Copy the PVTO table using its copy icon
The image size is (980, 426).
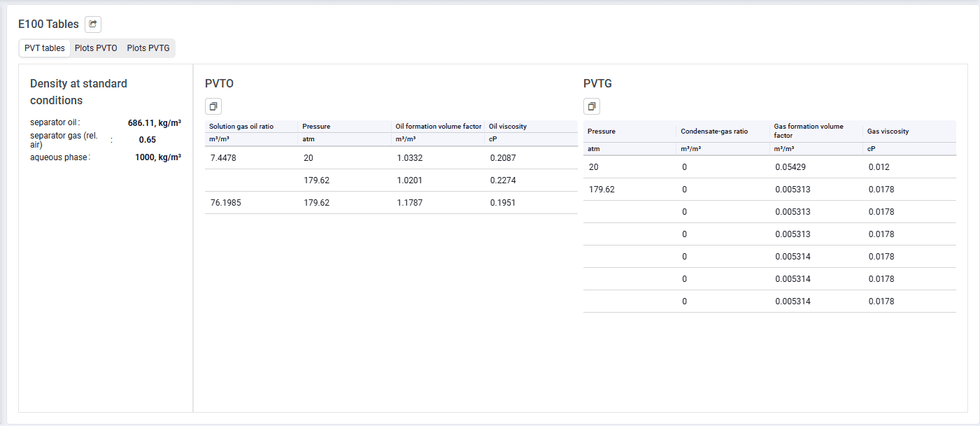(213, 106)
